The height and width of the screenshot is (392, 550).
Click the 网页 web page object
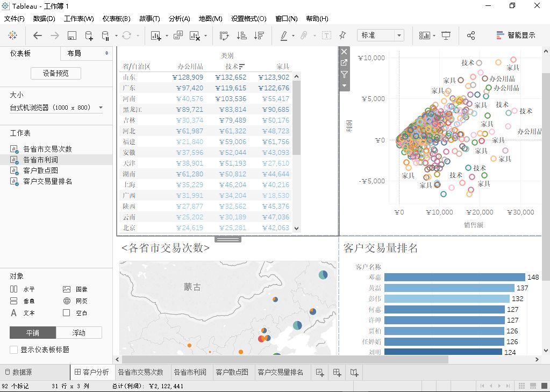75,301
